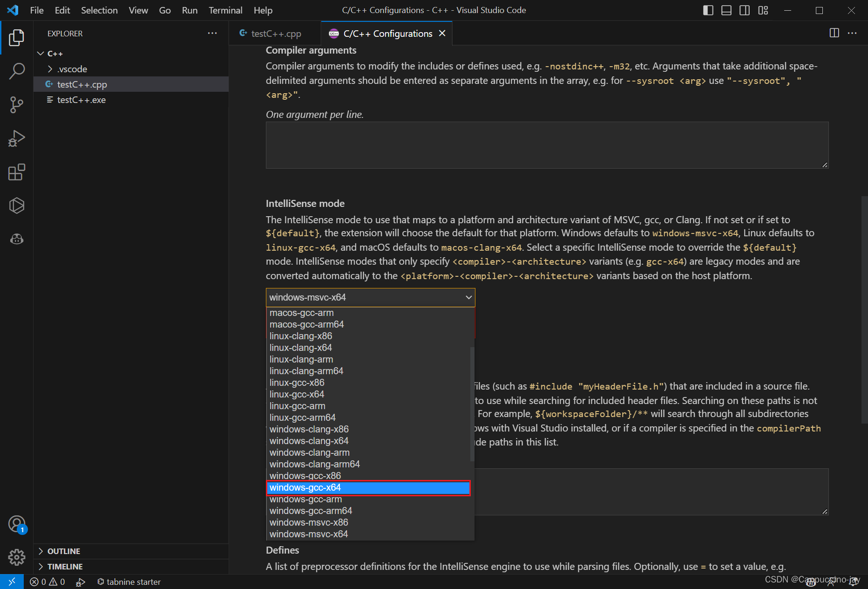Toggle the primary side bar layout icon

[x=708, y=10]
